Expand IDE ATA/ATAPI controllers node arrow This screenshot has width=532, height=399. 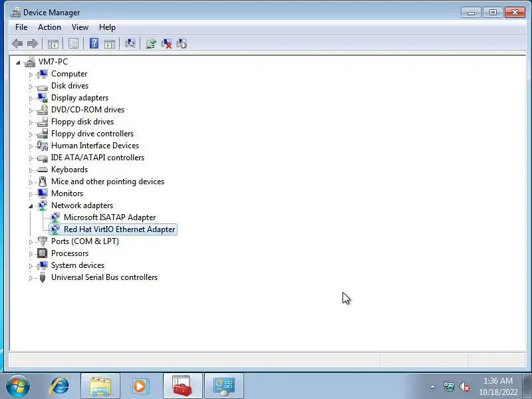click(31, 158)
